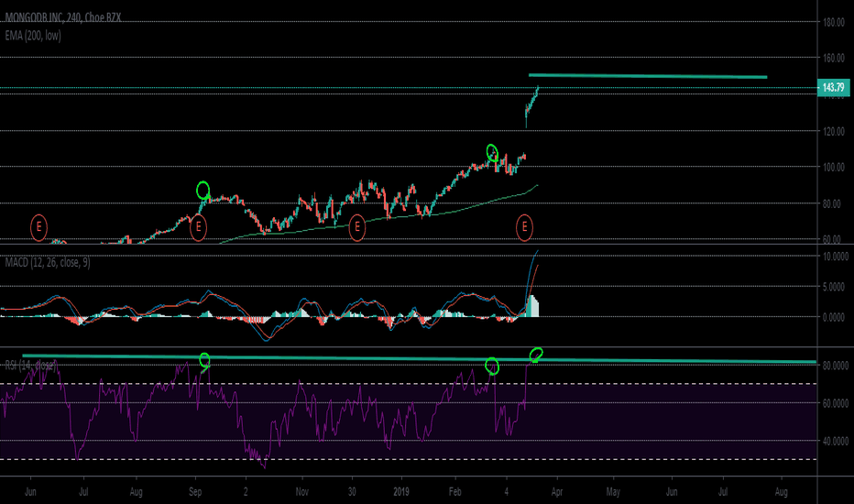The width and height of the screenshot is (854, 504).
Task: Click the Aug label at right end of axis
Action: tap(781, 492)
